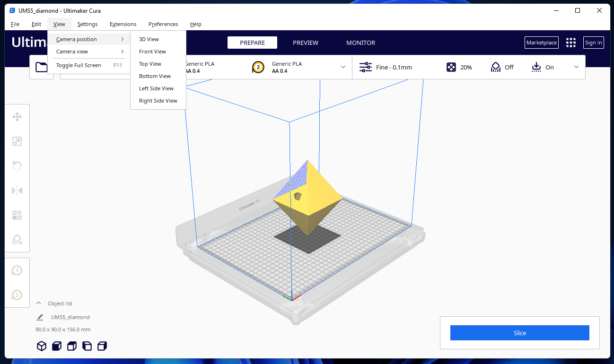Select the Support Blocker tool
614x364 pixels.
[17, 240]
